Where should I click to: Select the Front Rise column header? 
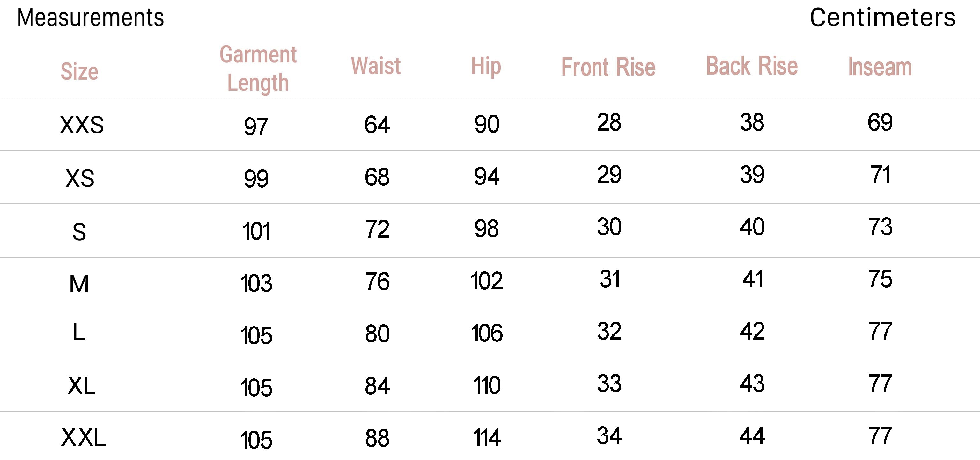[608, 67]
